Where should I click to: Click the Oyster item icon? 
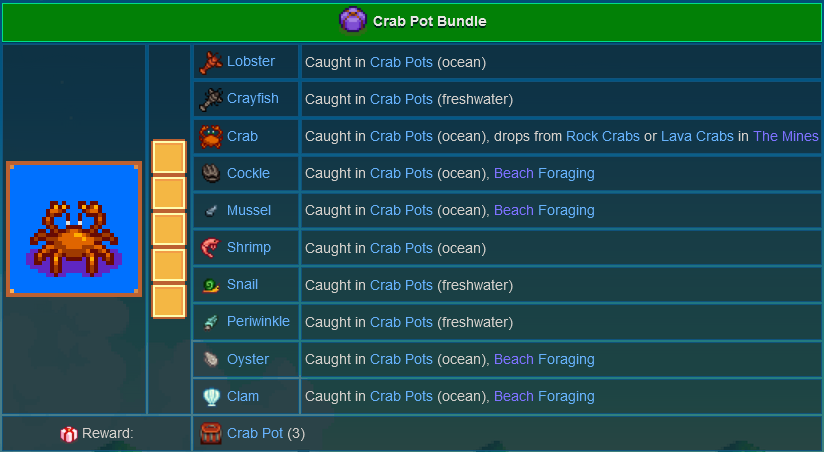[x=210, y=359]
